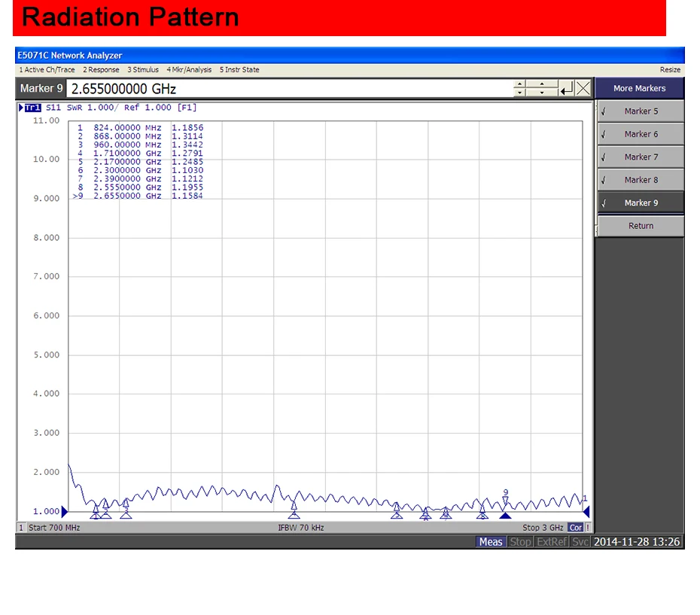The image size is (700, 615).
Task: Toggle the active Marker 9 softkey
Action: [641, 202]
